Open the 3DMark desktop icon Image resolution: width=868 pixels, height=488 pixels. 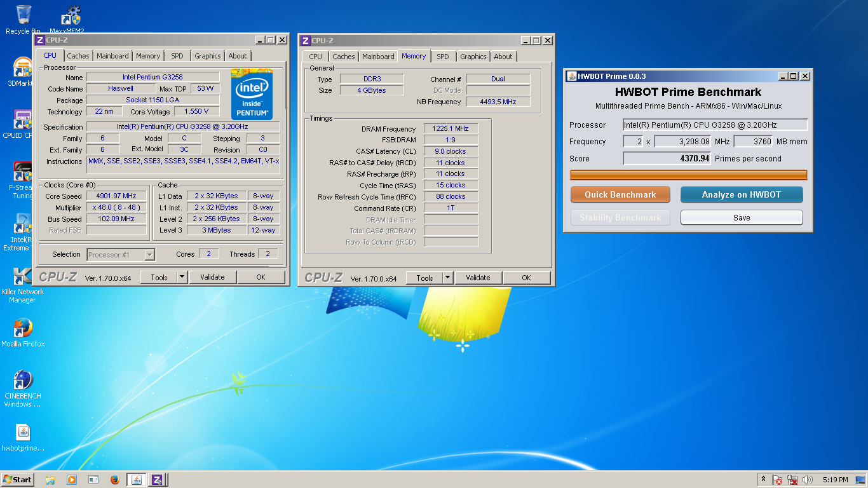23,72
